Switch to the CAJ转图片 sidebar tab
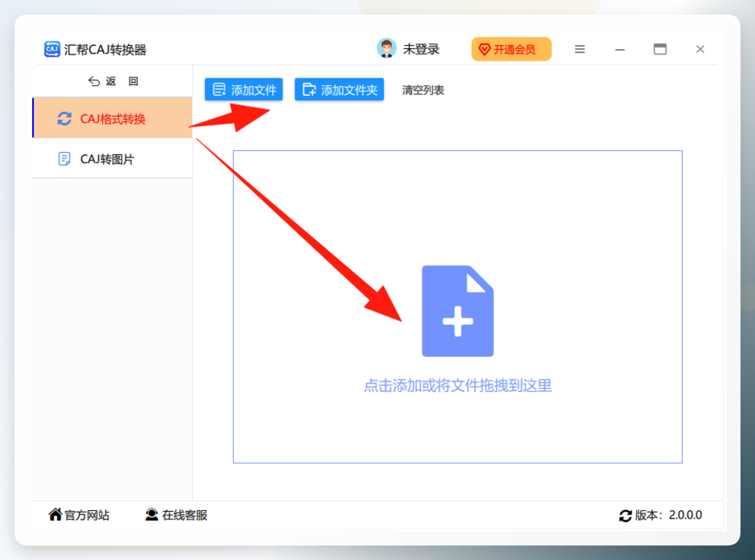This screenshot has height=560, width=755. coord(112,159)
